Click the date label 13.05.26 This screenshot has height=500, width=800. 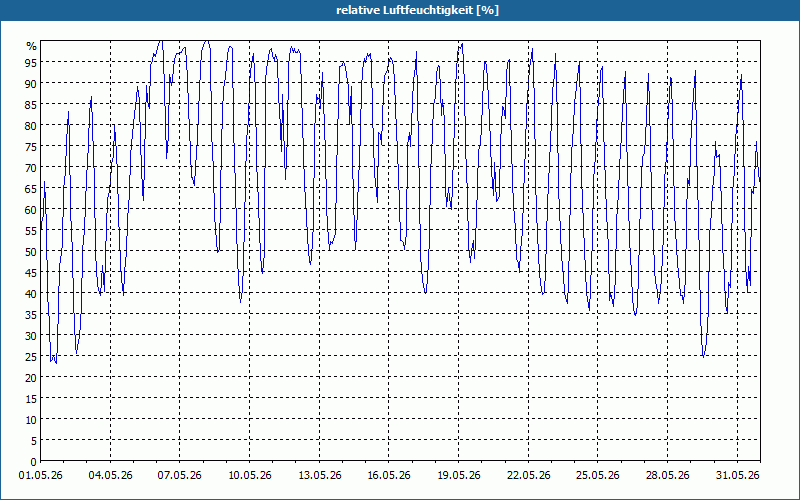[x=319, y=476]
